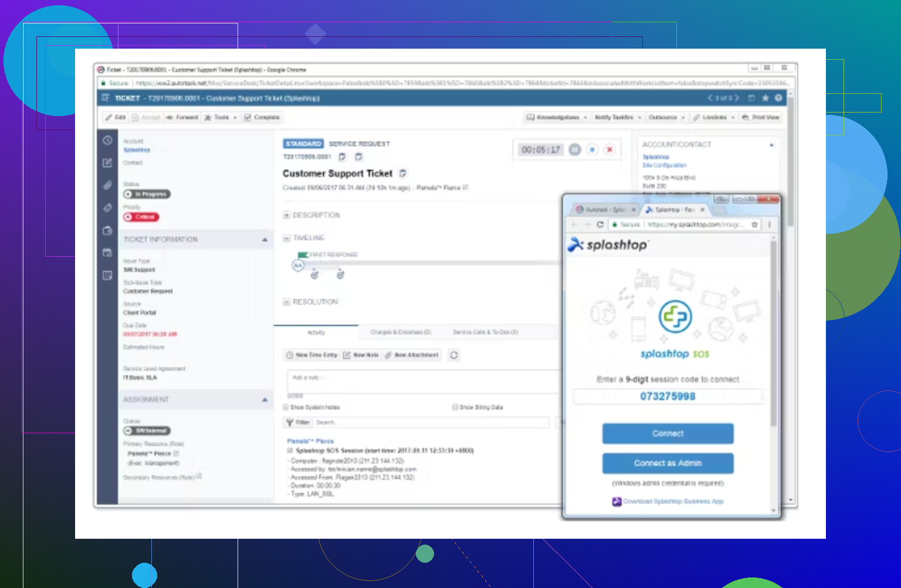Screen dimensions: 901x588
Task: Click the refresh icon in the activity toolbar
Action: pyautogui.click(x=454, y=355)
